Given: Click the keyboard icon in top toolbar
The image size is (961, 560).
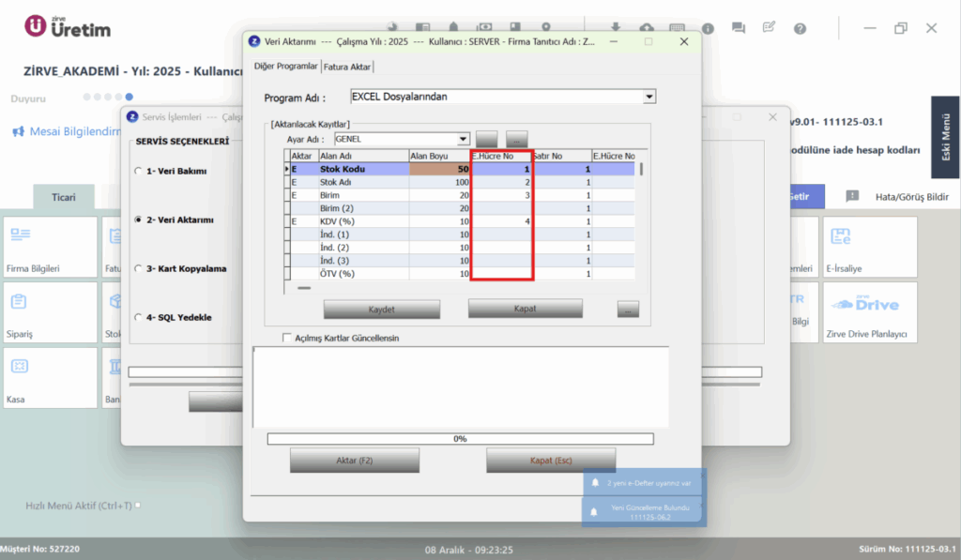Looking at the screenshot, I should click(678, 27).
